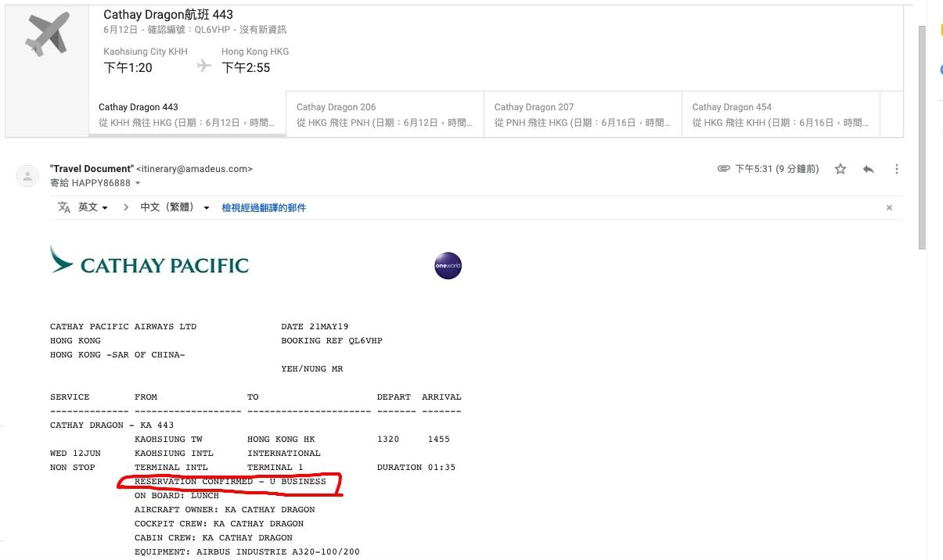Image resolution: width=943 pixels, height=560 pixels.
Task: Click the oneworld alliance logo
Action: 448,266
